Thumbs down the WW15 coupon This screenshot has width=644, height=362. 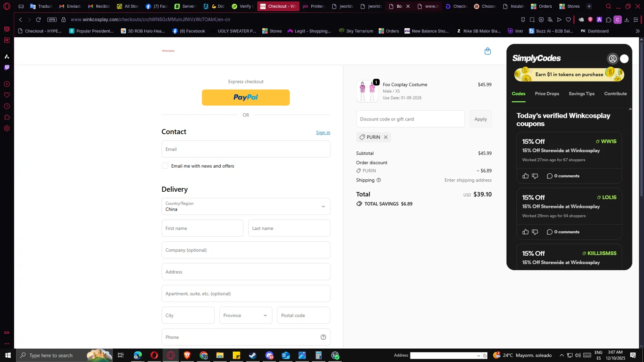[535, 176]
